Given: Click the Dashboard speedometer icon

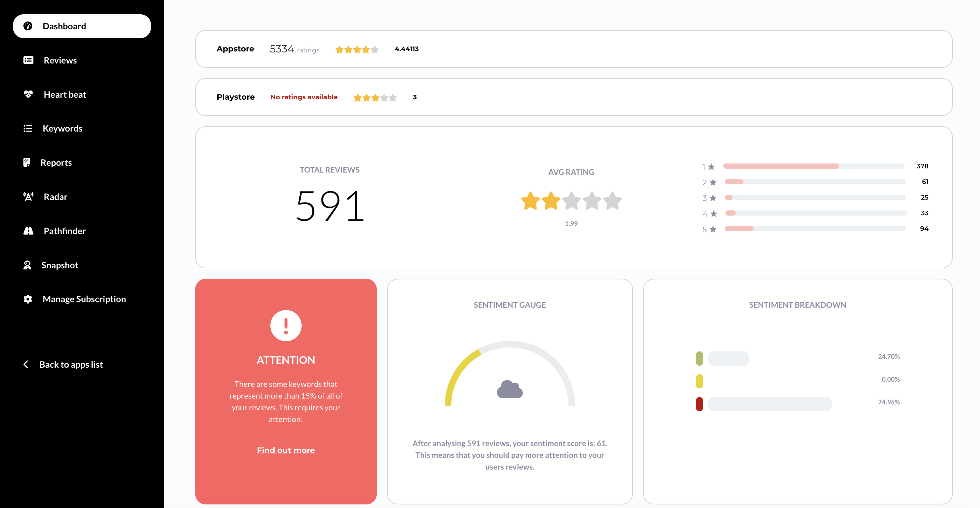Looking at the screenshot, I should pyautogui.click(x=28, y=26).
